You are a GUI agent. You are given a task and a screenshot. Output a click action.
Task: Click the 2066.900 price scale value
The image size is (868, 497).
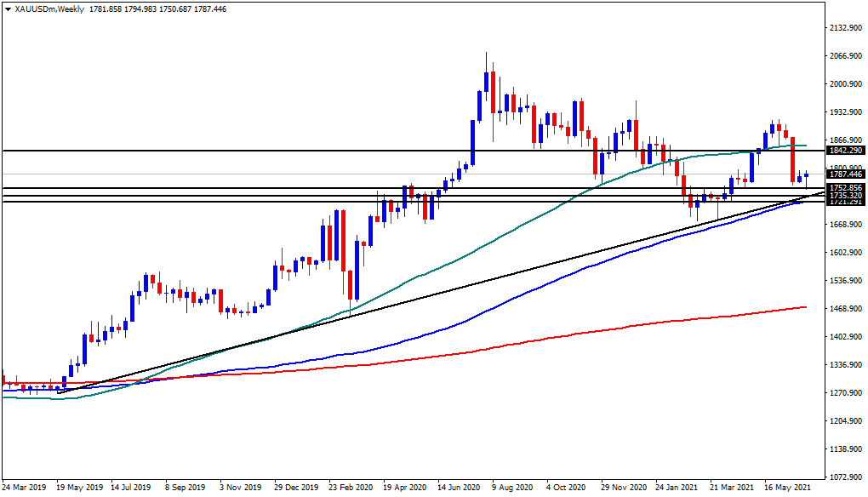pyautogui.click(x=846, y=56)
